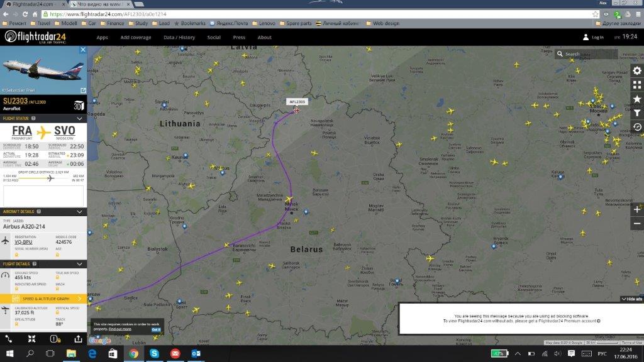Viewport: 644px width, 362px height.
Task: Open Windows taskbar search
Action: [30, 353]
